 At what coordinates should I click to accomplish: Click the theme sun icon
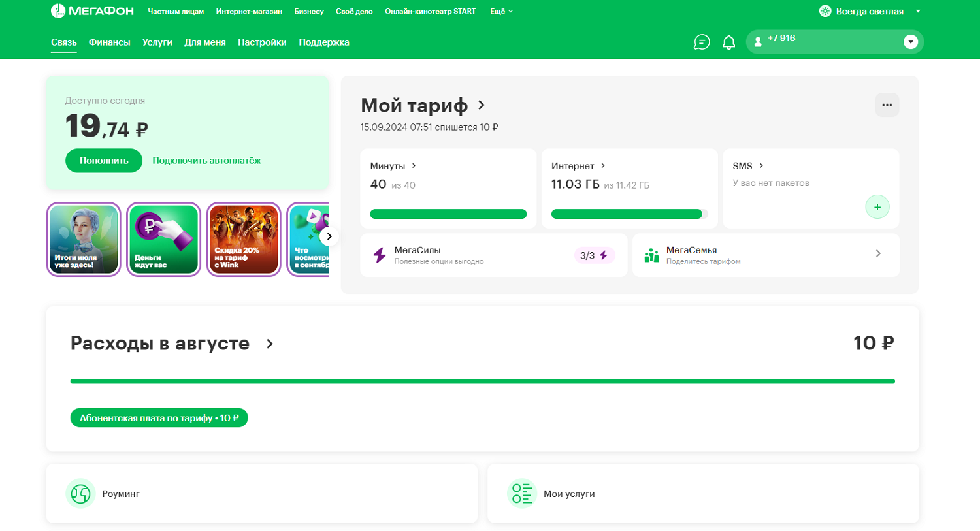coord(825,11)
